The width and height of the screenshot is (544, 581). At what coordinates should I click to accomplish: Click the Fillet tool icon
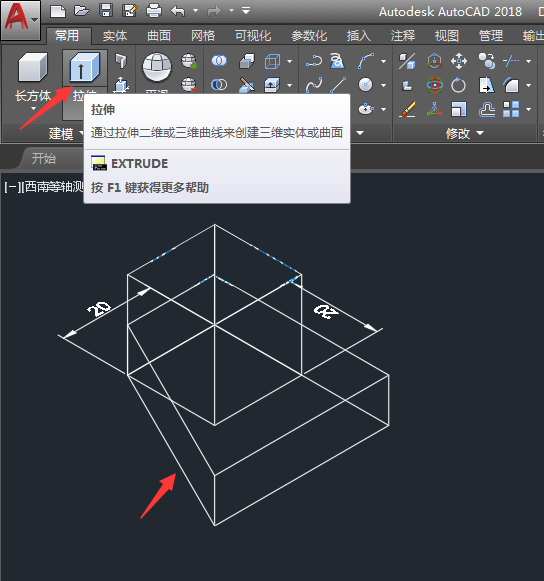click(511, 85)
